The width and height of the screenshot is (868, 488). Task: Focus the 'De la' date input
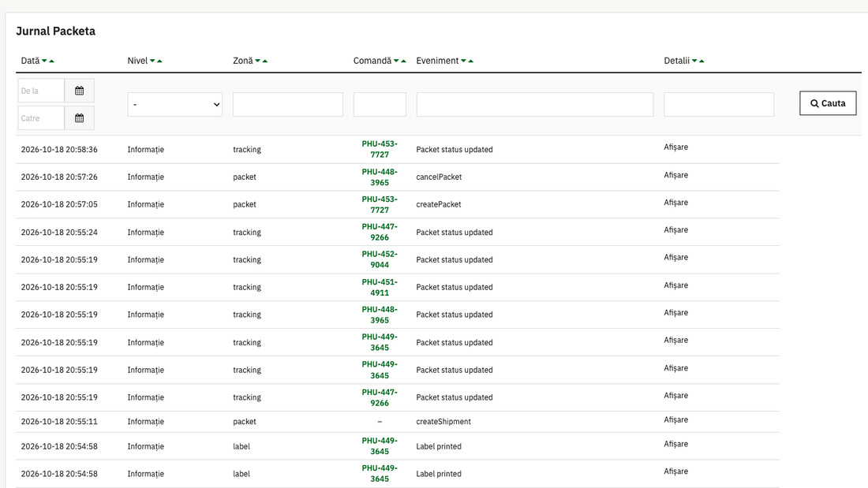coord(41,91)
